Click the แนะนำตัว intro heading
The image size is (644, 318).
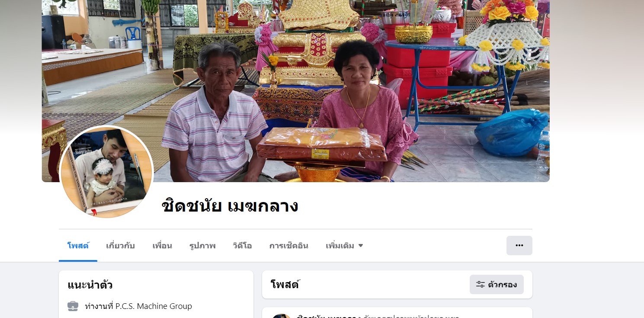click(x=90, y=285)
